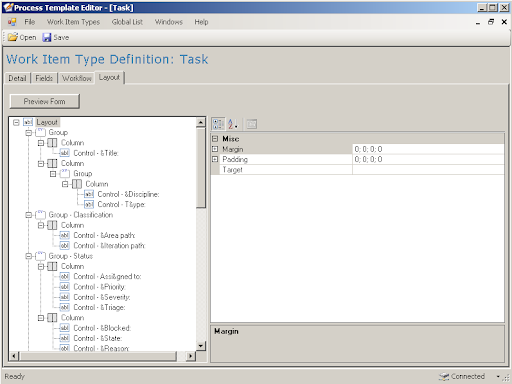This screenshot has width=512, height=384.
Task: Expand the Margin property
Action: 215,149
